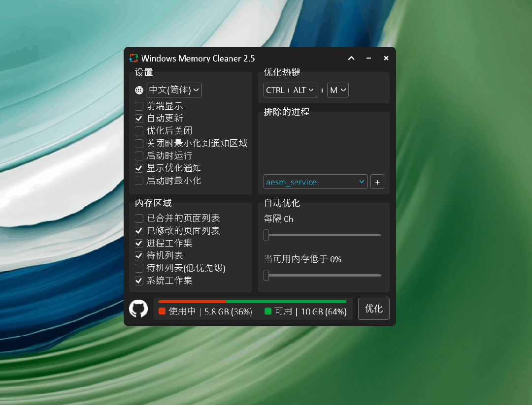Viewport: 532px width, 405px height.
Task: Tick 关闭时最小化到通知区域 checkbox
Action: [x=139, y=143]
